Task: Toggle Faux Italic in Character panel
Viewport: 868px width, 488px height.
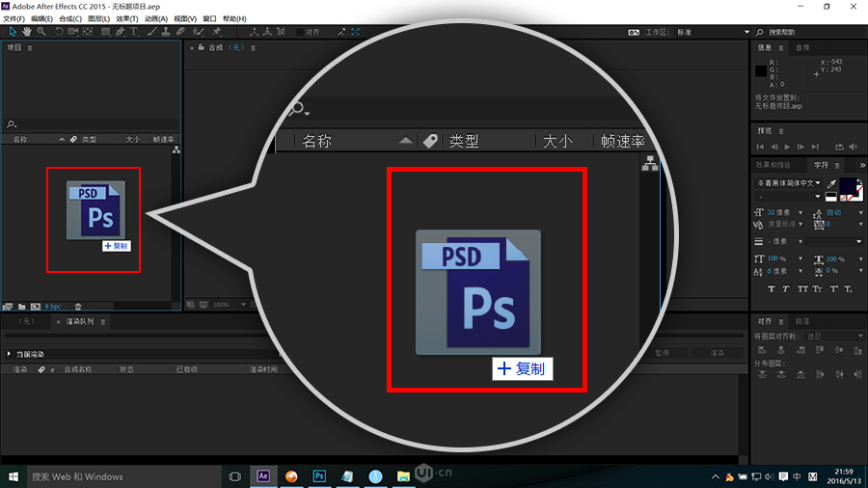Action: 785,288
